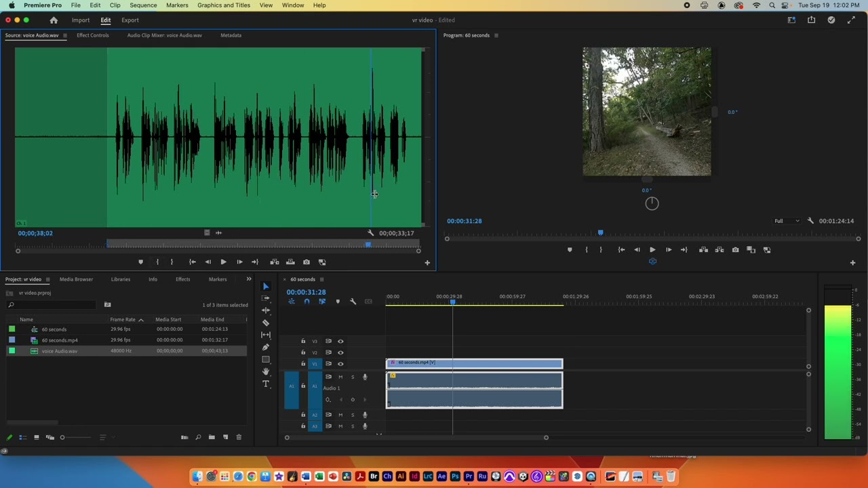The image size is (868, 488).
Task: Export frame in Program monitor
Action: (x=735, y=250)
